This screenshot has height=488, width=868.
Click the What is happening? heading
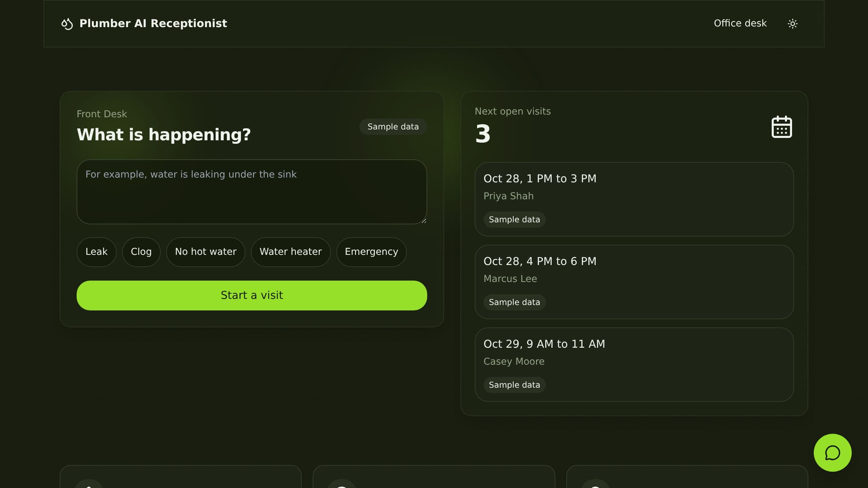click(164, 135)
